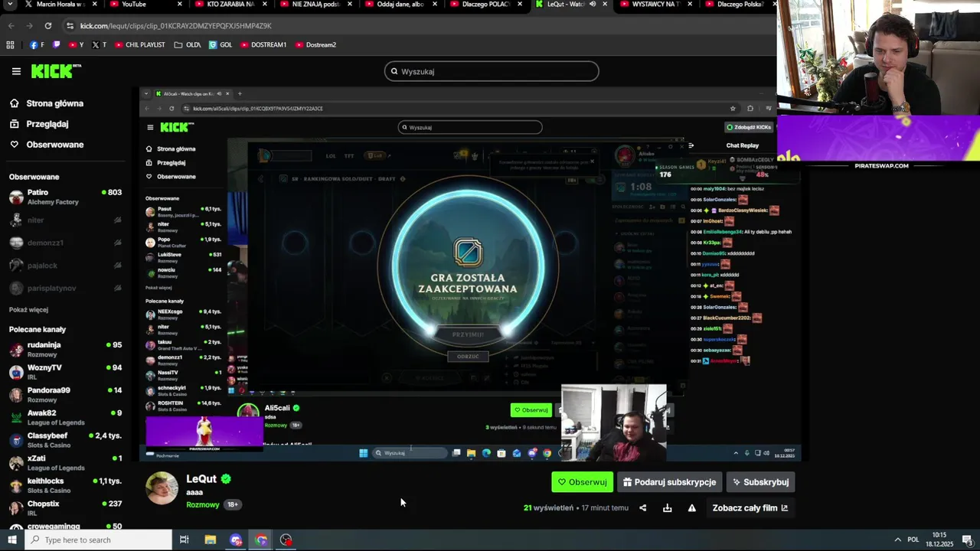The height and width of the screenshot is (551, 980).
Task: Open the niter channel in sidebar
Action: [x=65, y=220]
